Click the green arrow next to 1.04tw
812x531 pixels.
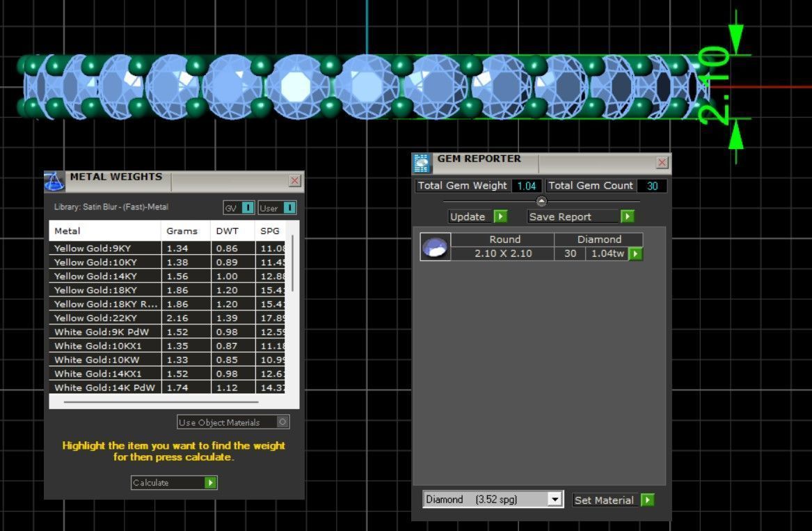pos(635,254)
